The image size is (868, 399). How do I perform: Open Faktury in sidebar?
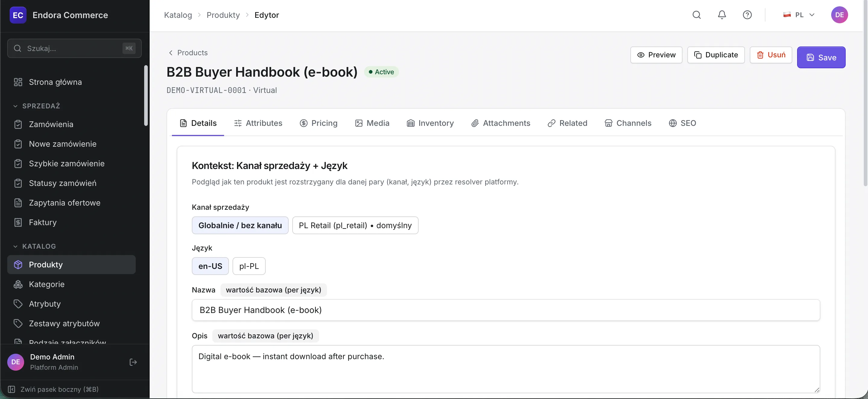tap(71, 222)
